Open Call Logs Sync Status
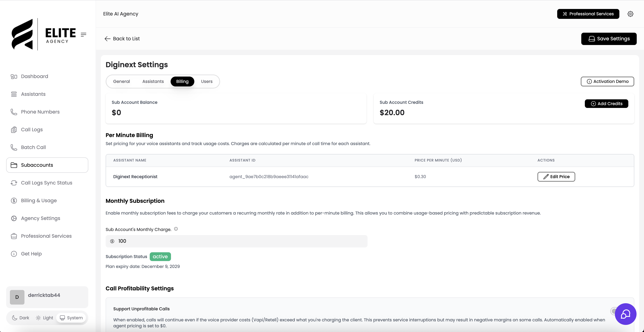The width and height of the screenshot is (644, 332). [x=46, y=183]
